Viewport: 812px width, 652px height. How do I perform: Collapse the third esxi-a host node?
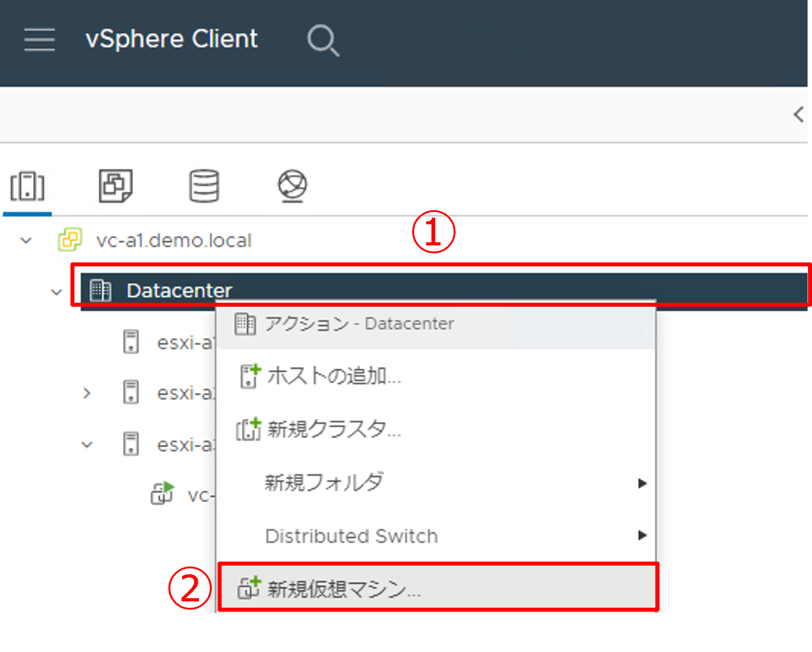(x=87, y=445)
